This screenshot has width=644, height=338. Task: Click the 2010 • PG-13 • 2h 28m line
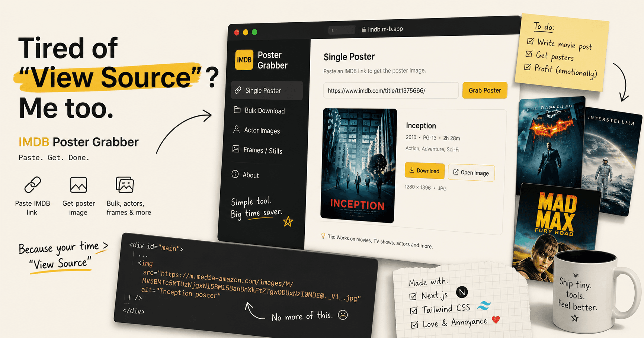(x=433, y=138)
